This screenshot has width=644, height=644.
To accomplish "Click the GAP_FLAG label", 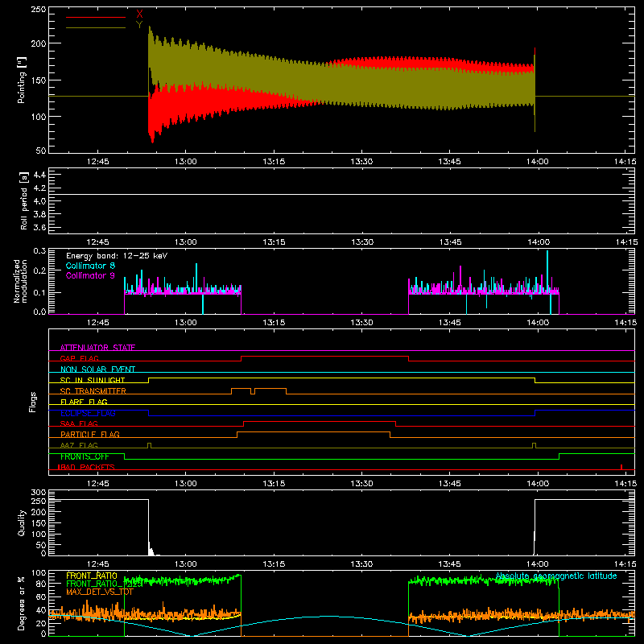I will (x=79, y=358).
